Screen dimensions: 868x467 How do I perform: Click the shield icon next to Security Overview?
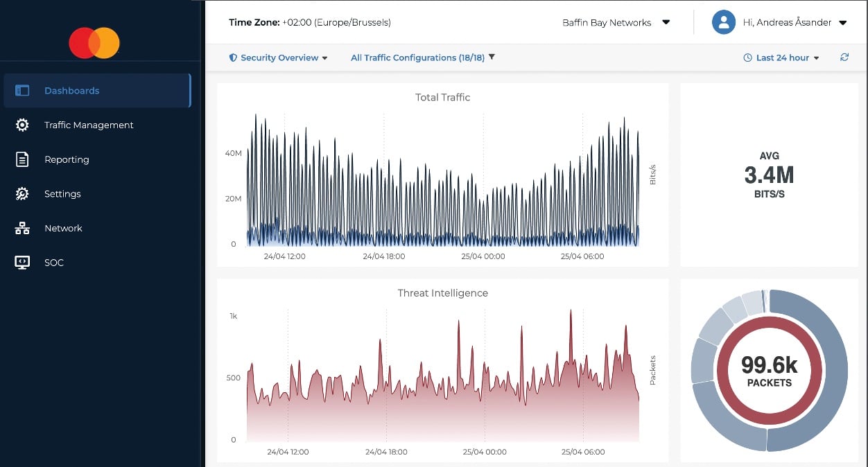tap(233, 58)
